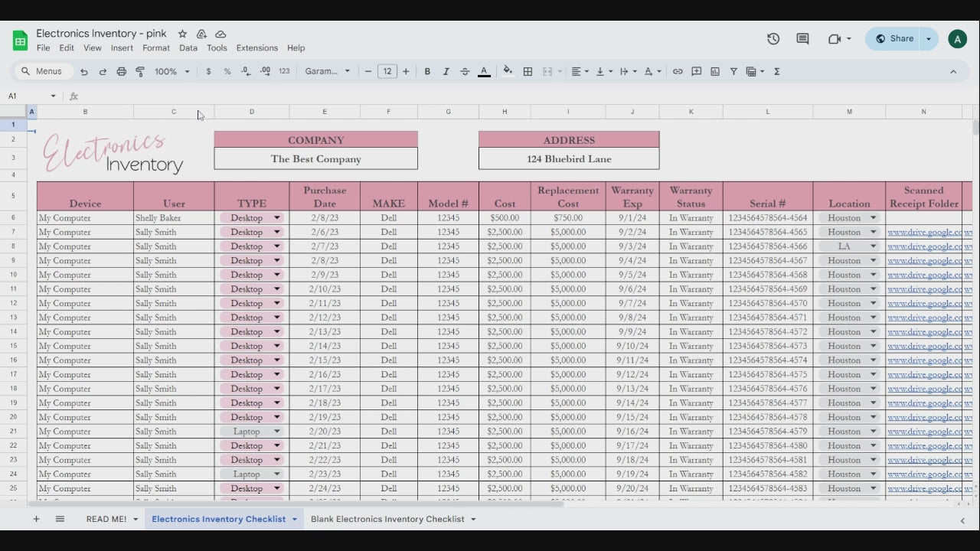Decrease decimal places
This screenshot has height=551, width=980.
[245, 71]
